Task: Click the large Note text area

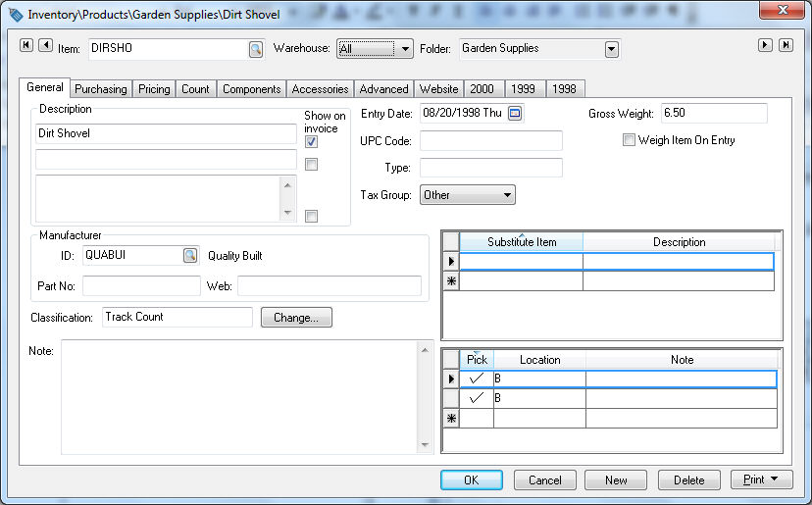Action: [239, 397]
